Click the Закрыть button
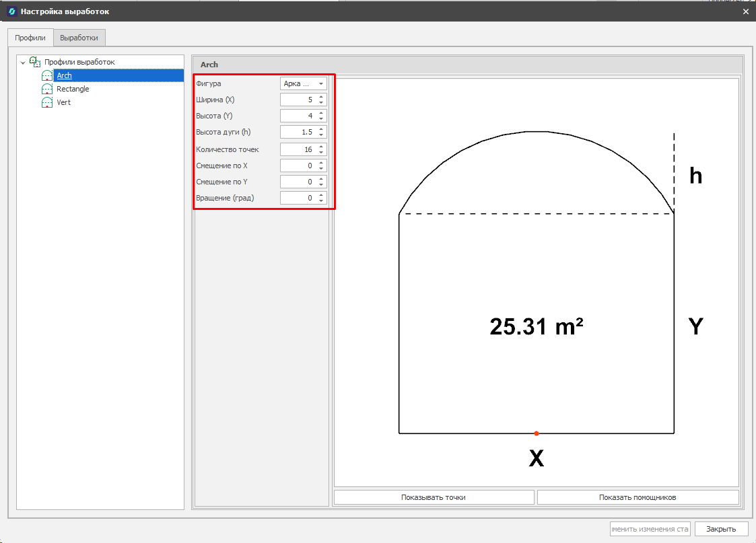 [721, 529]
